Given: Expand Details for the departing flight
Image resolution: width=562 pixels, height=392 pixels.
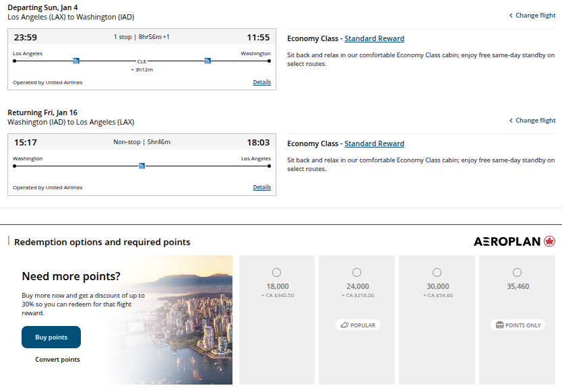Looking at the screenshot, I should click(261, 82).
